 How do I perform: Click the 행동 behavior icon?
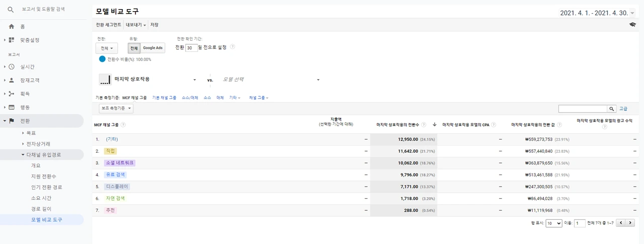(11, 107)
